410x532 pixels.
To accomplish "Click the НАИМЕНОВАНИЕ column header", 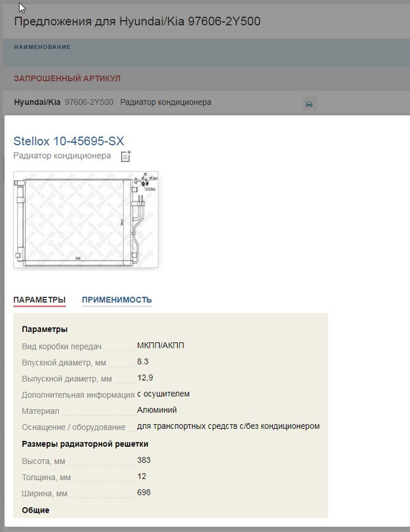I will click(x=43, y=47).
